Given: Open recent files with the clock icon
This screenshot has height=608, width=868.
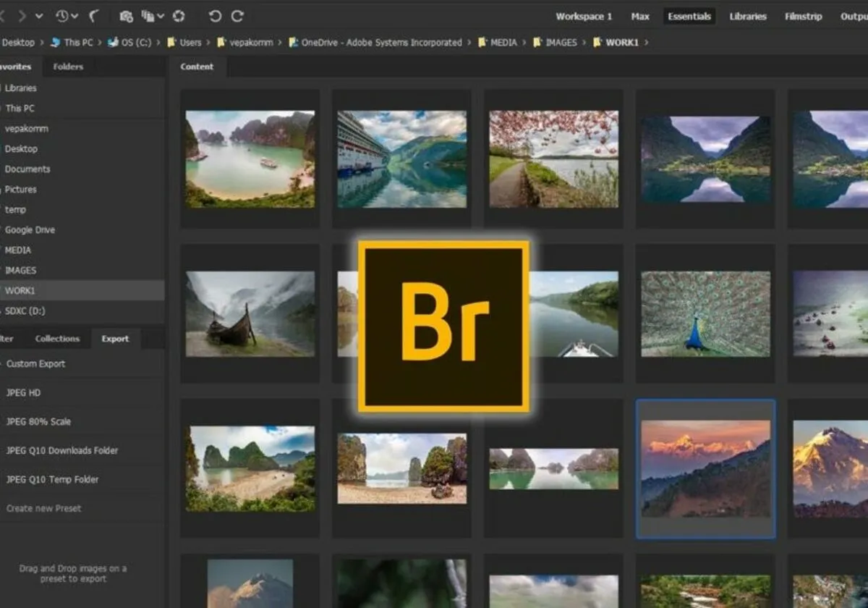Looking at the screenshot, I should (64, 15).
